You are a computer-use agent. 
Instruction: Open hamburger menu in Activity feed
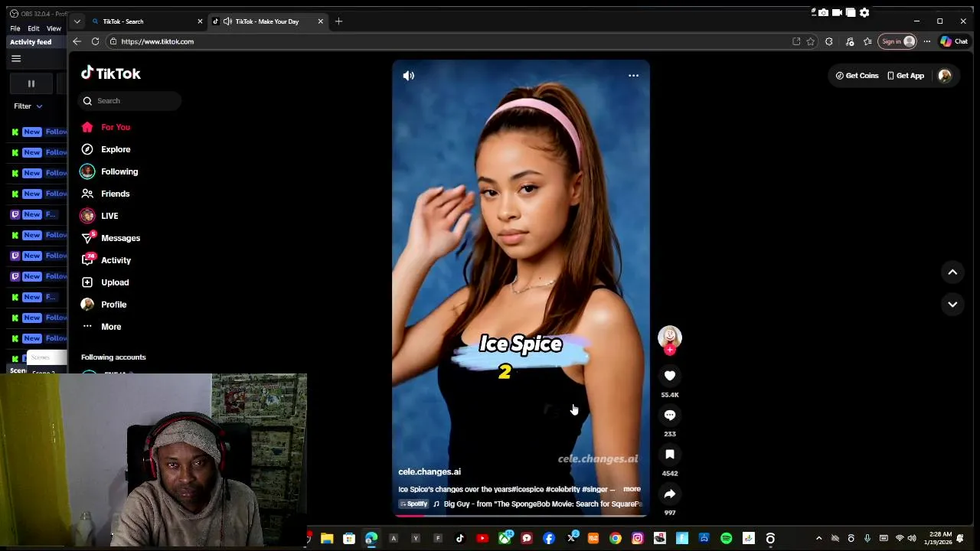pos(16,59)
